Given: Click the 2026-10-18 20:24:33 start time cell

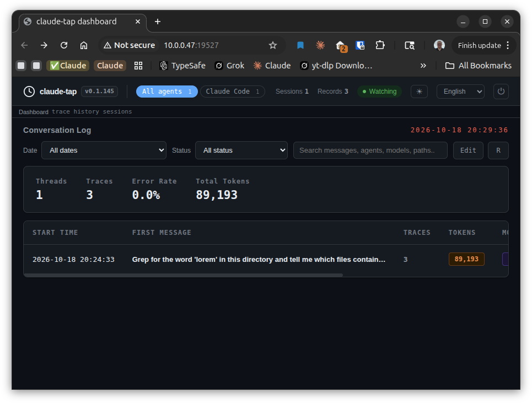Looking at the screenshot, I should 74,260.
